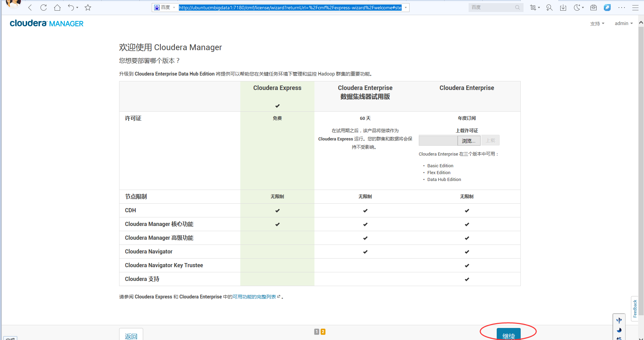Click the 年度订阅 text

click(x=467, y=118)
